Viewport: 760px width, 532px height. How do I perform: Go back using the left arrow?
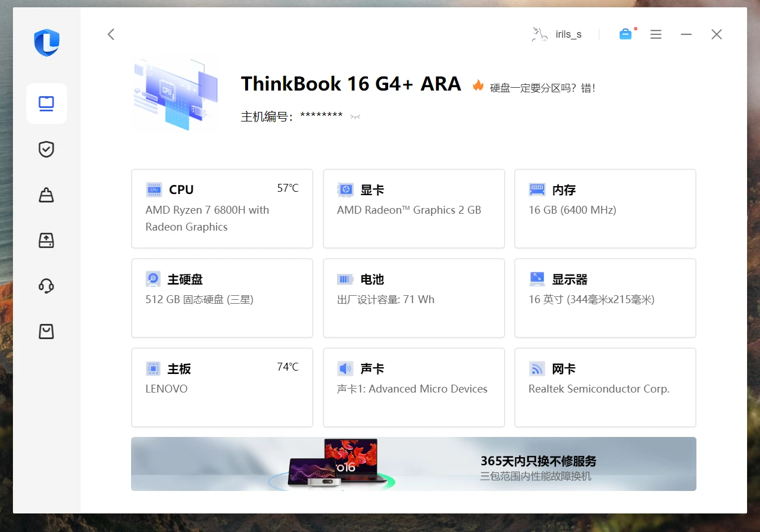tap(111, 34)
